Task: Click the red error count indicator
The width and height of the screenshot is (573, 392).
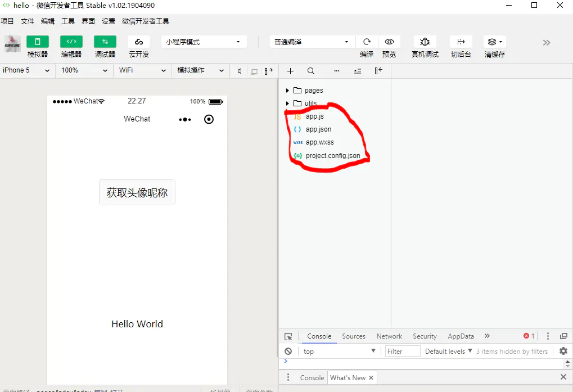Action: (x=529, y=336)
